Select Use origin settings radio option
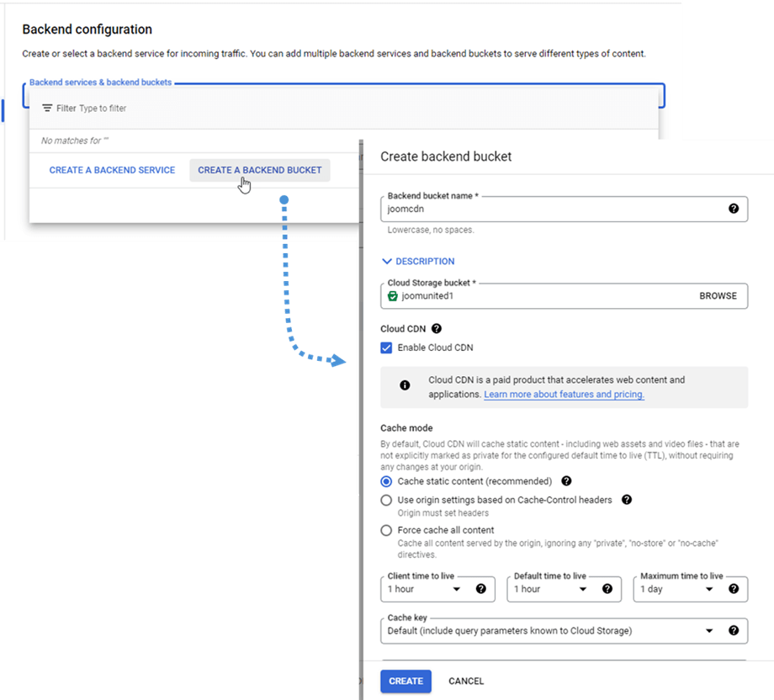This screenshot has height=700, width=774. 386,500
